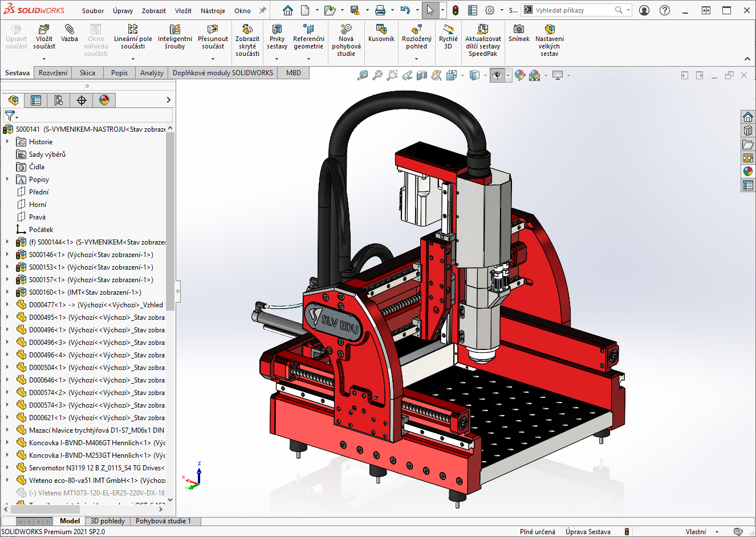Switch to FeatureManager design tree tab
This screenshot has height=537, width=756.
coord(13,100)
